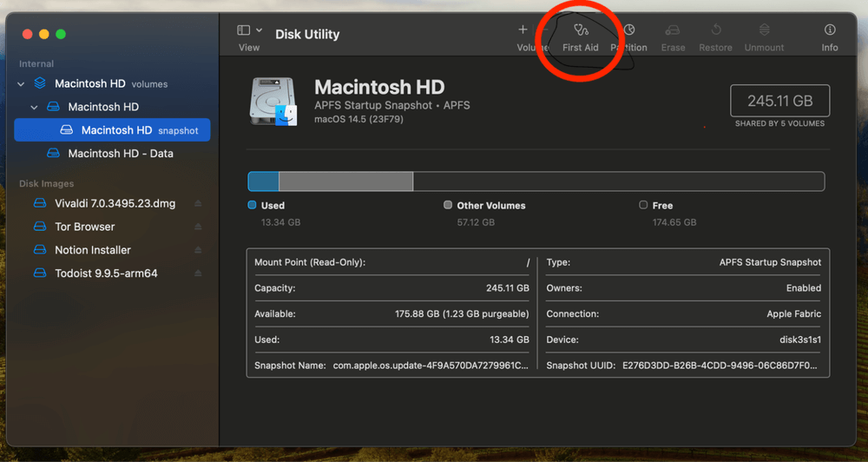Viewport: 868px width, 462px height.
Task: Select the Notion Installer sidebar item
Action: pyautogui.click(x=93, y=250)
